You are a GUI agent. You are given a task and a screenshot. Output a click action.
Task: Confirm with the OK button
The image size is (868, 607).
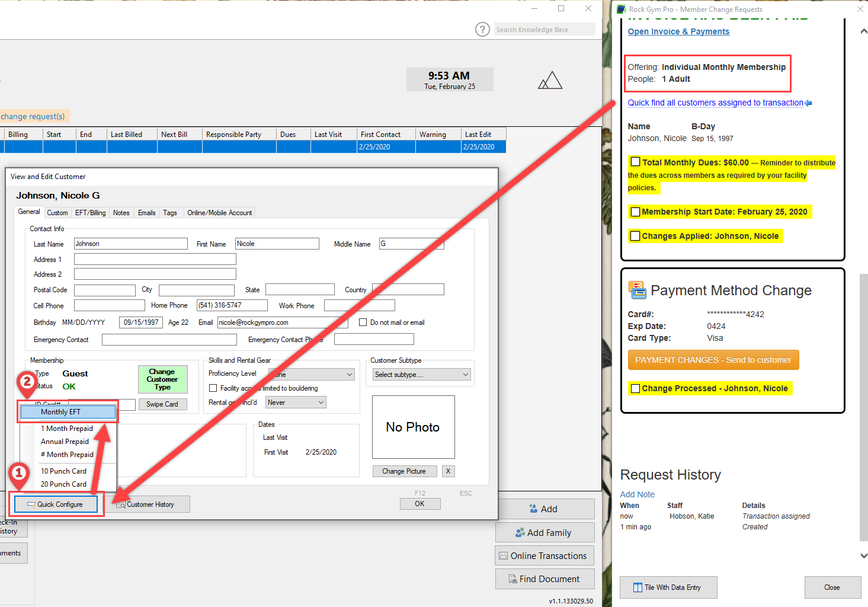(420, 504)
